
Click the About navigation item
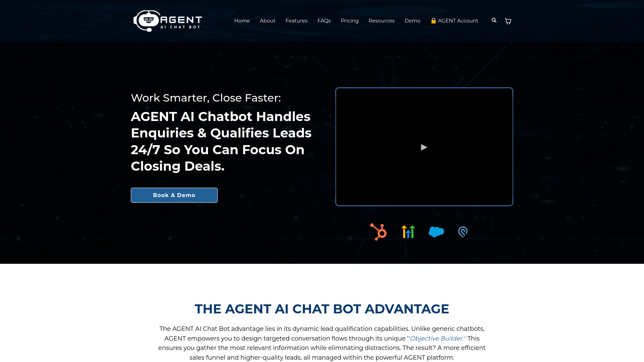point(267,21)
